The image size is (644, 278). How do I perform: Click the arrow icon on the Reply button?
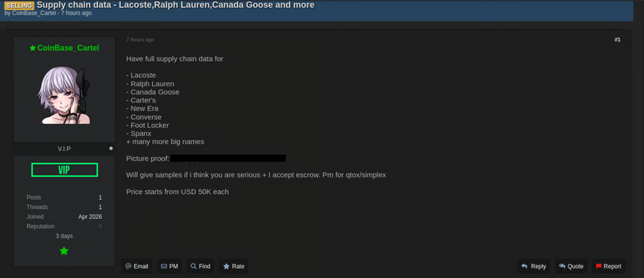coord(524,267)
